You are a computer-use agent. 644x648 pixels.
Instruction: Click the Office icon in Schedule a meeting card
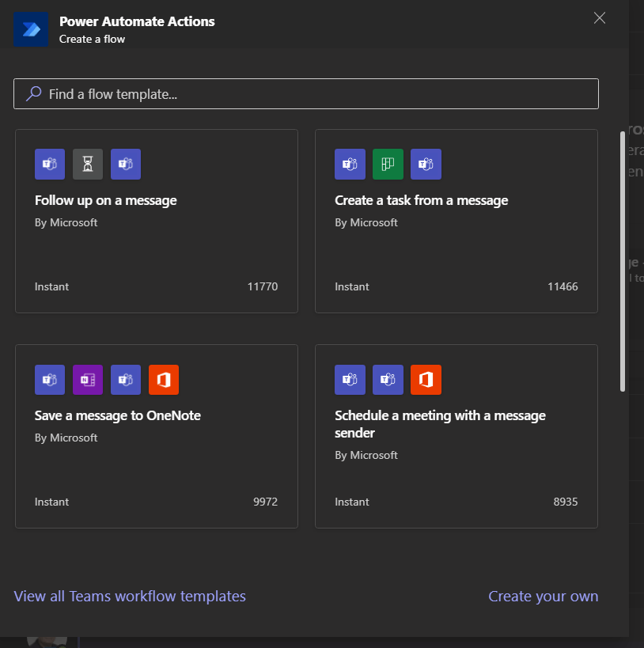pos(426,379)
